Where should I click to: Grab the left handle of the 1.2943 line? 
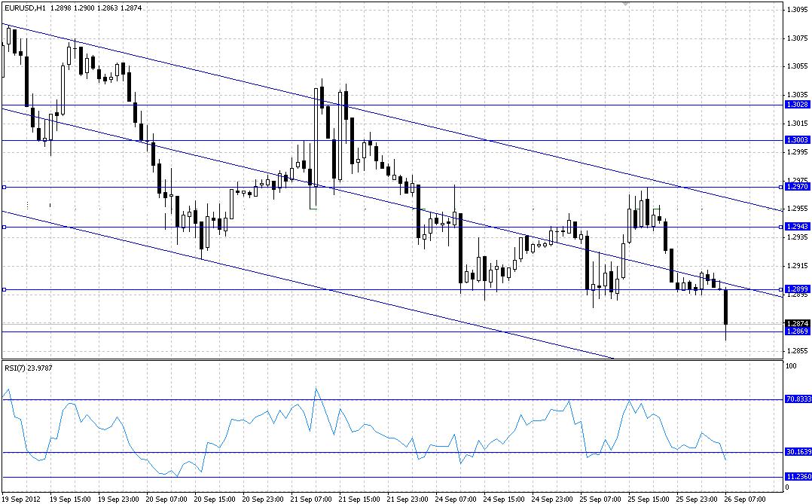(x=5, y=227)
